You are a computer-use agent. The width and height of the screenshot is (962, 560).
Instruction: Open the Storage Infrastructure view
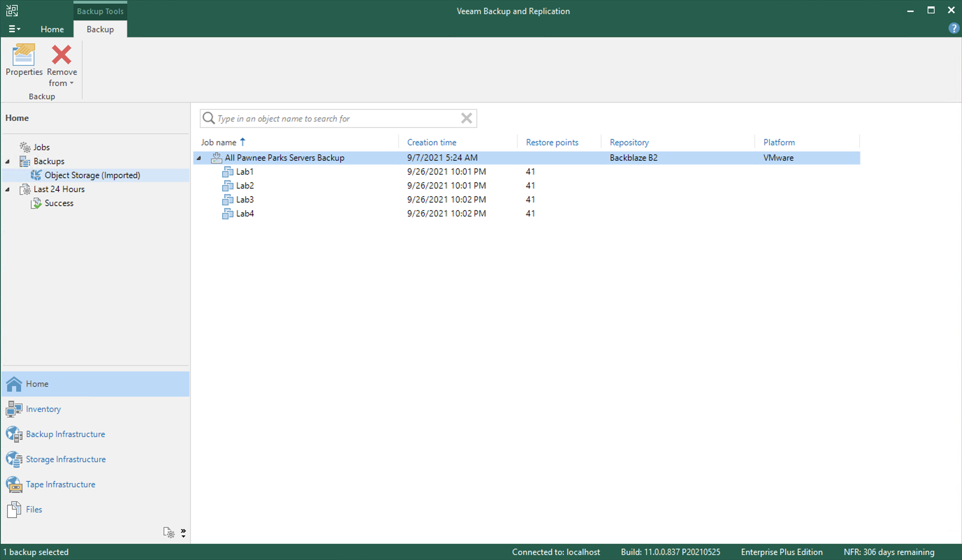(x=66, y=460)
